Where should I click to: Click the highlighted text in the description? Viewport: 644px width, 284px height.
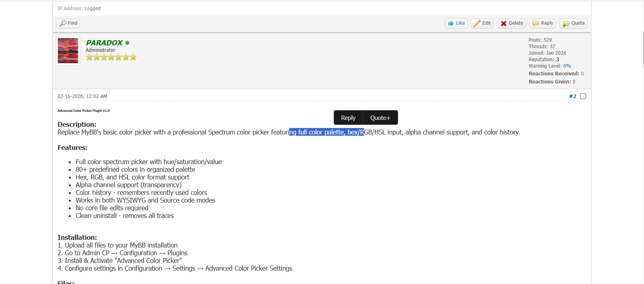[x=326, y=132]
